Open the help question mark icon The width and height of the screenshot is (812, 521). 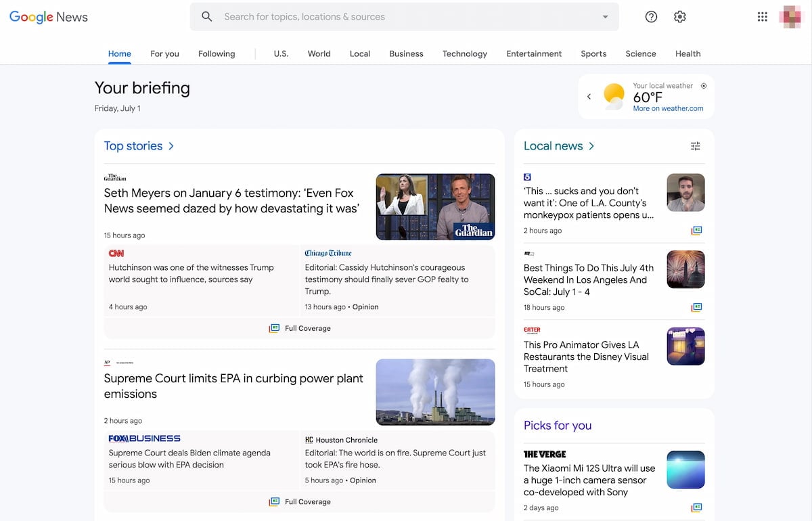(651, 16)
